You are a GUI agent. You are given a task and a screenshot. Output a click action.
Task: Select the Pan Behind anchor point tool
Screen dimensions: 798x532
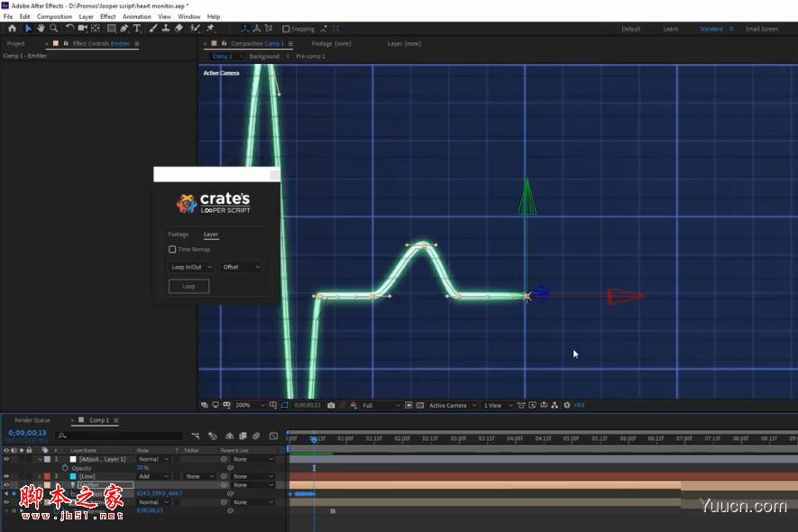[96, 29]
